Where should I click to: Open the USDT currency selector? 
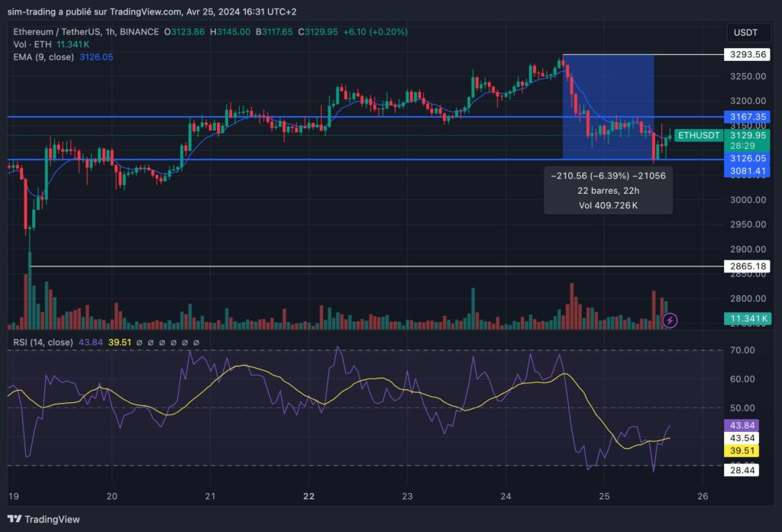click(747, 33)
